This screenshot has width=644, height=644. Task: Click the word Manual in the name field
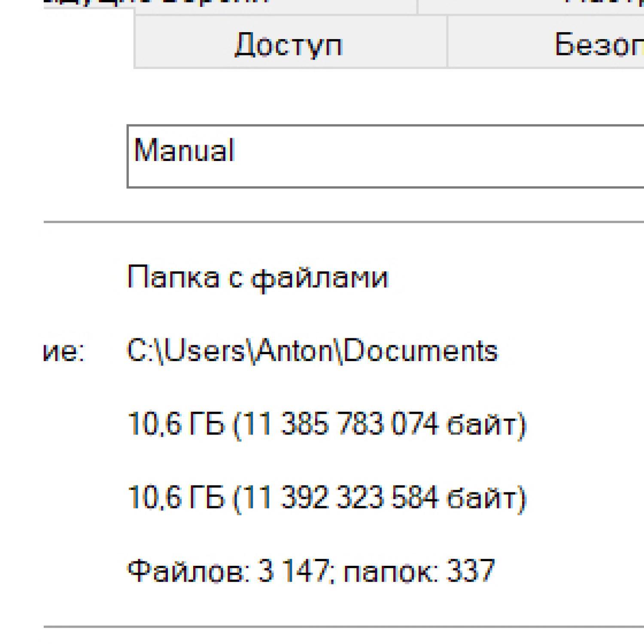(184, 150)
